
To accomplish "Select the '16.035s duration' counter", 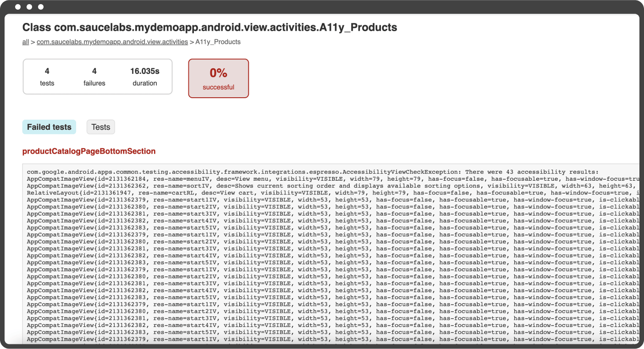I will 145,77.
